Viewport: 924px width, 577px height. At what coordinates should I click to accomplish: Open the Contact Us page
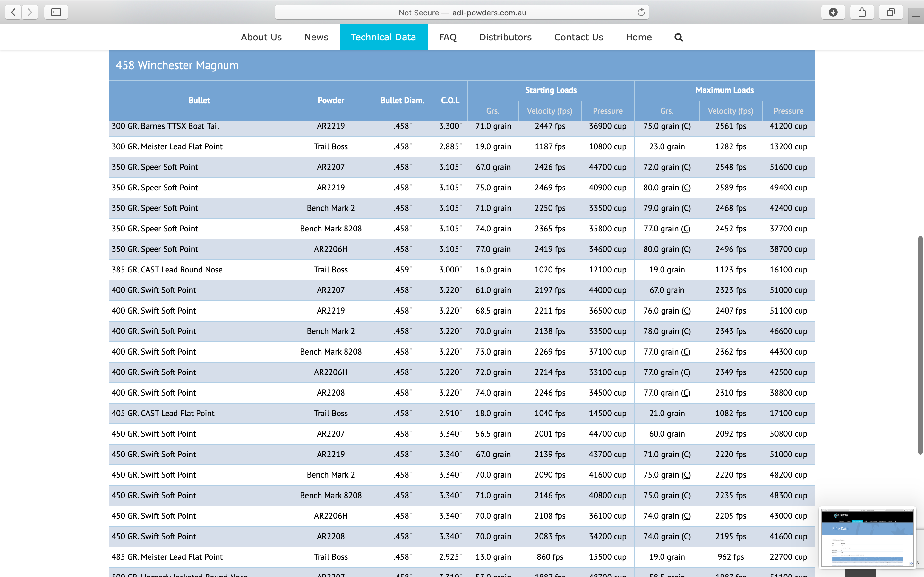click(x=578, y=37)
